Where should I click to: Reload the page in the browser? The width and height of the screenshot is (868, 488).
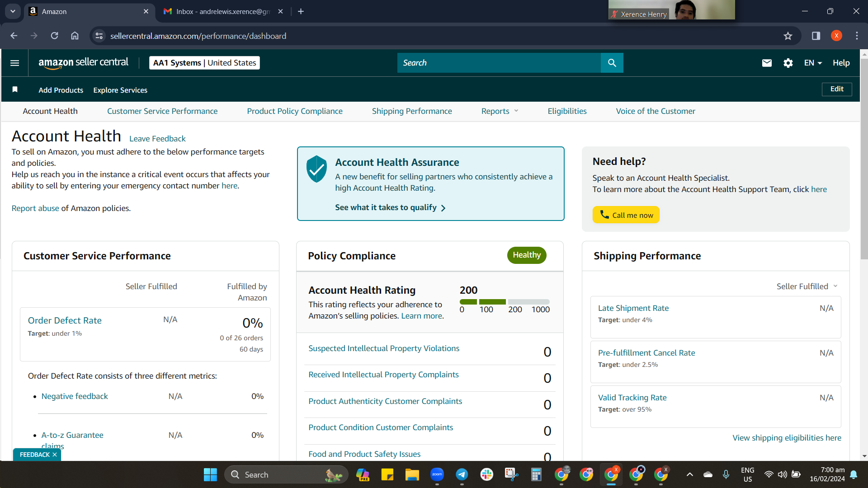[54, 36]
